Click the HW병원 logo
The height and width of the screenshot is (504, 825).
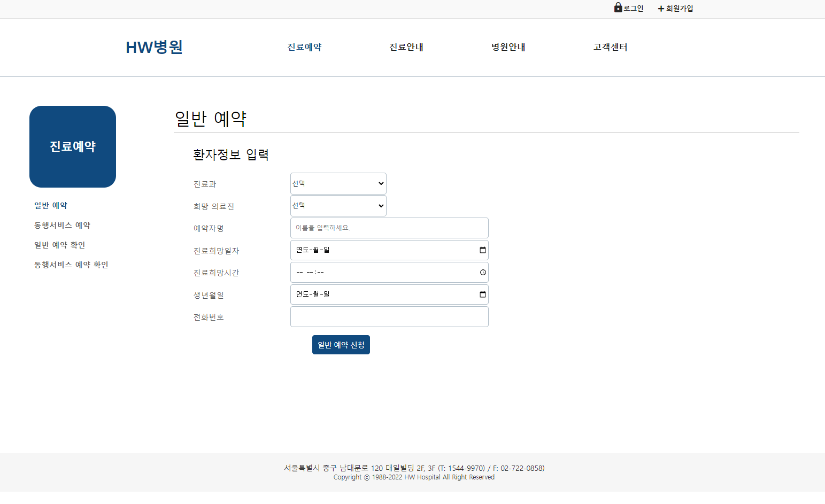[154, 47]
